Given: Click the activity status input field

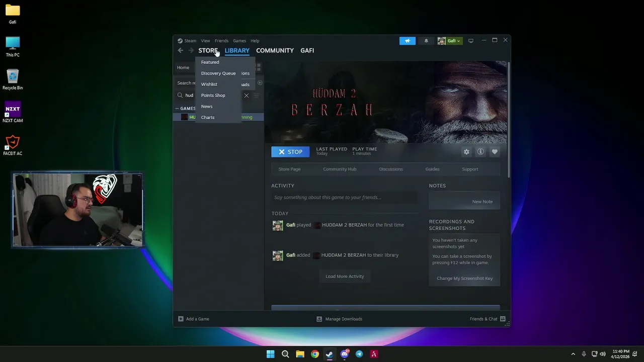Looking at the screenshot, I should click(x=345, y=198).
